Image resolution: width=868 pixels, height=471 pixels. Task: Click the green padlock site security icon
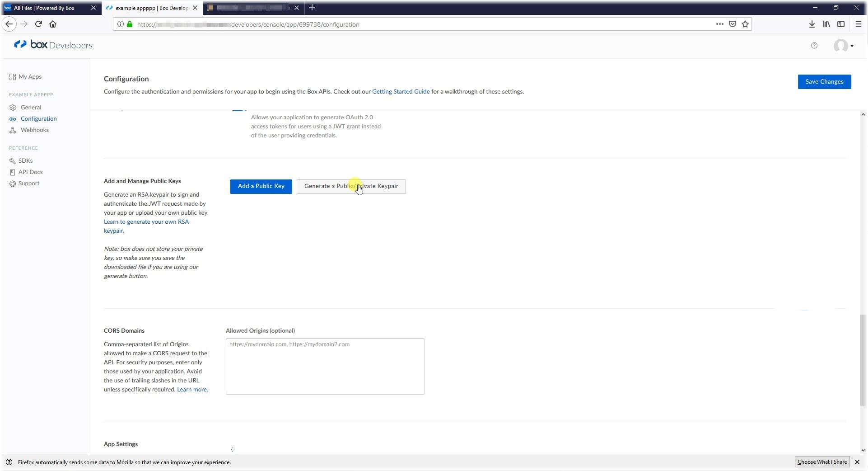pyautogui.click(x=130, y=24)
